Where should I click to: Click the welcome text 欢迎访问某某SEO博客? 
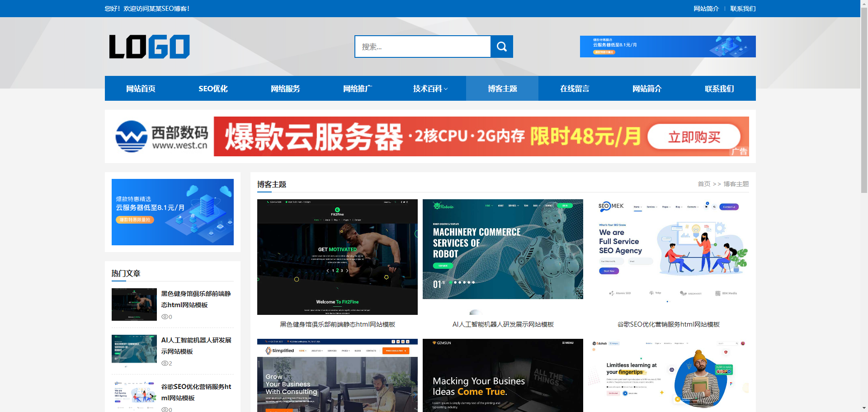click(x=156, y=9)
